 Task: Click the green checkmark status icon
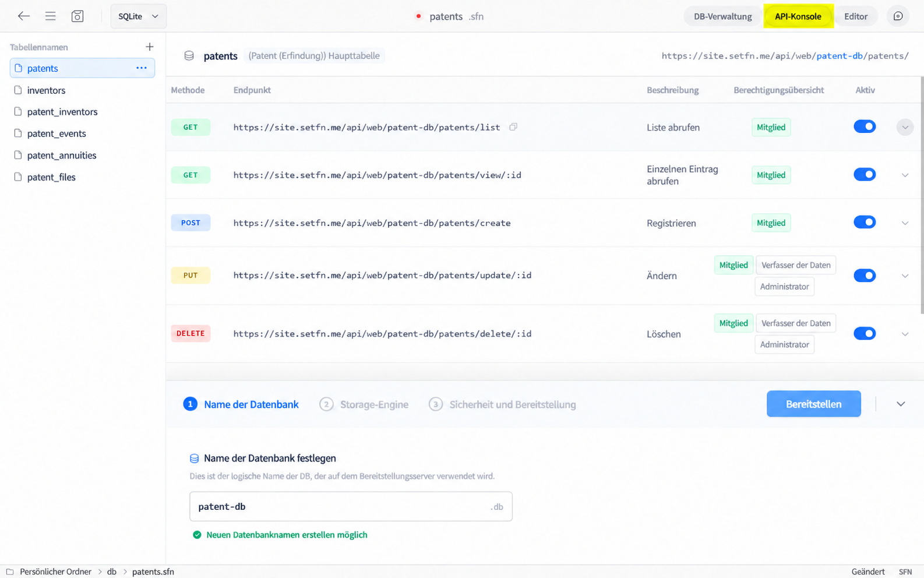coord(197,535)
